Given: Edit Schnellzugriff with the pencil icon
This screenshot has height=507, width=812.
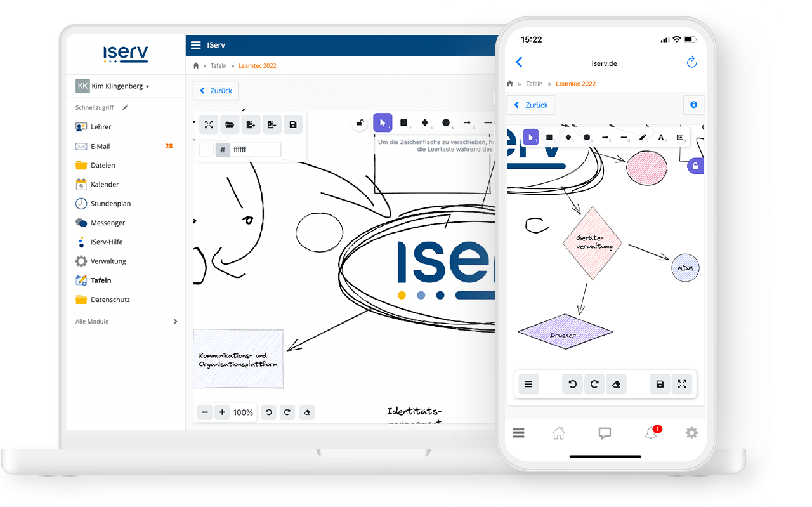Looking at the screenshot, I should [126, 107].
